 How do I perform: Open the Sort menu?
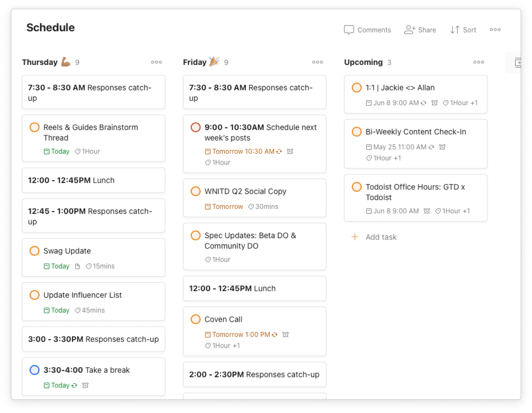click(x=463, y=30)
